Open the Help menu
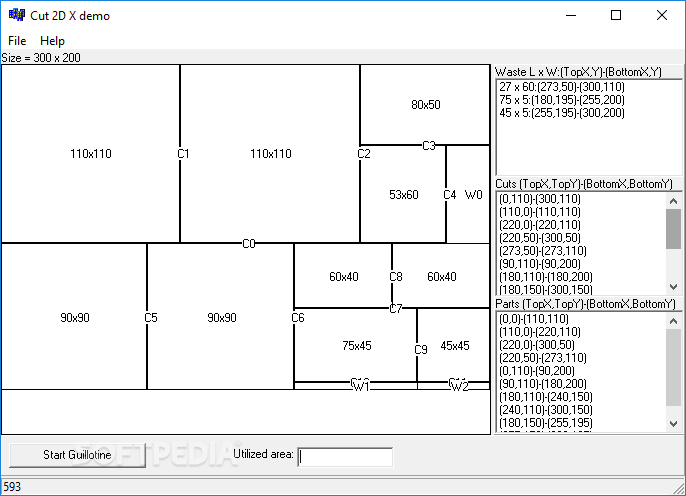Screen dimensions: 686x496 (52, 41)
